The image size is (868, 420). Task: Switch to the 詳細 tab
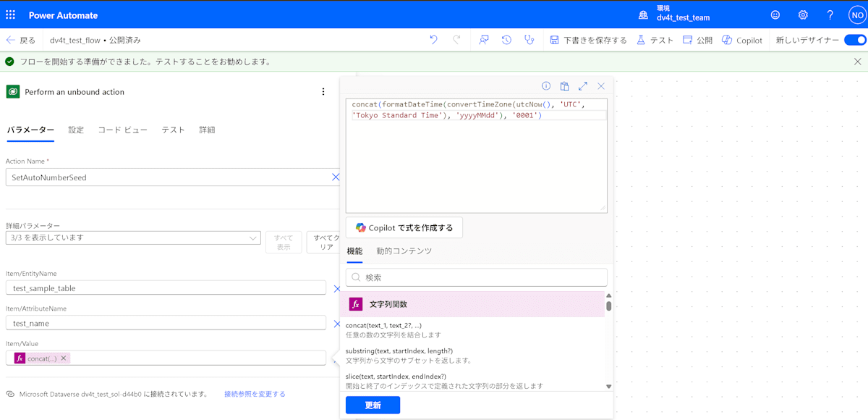pos(207,130)
